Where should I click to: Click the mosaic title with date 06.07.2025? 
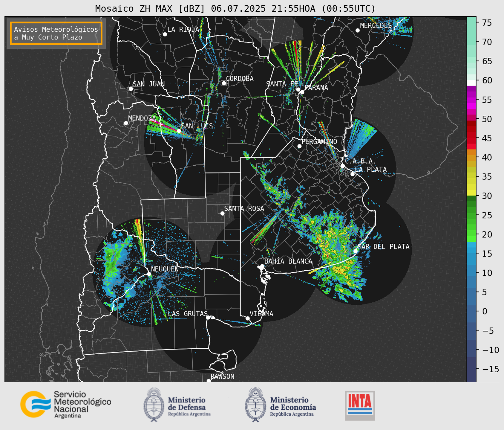[x=235, y=9]
